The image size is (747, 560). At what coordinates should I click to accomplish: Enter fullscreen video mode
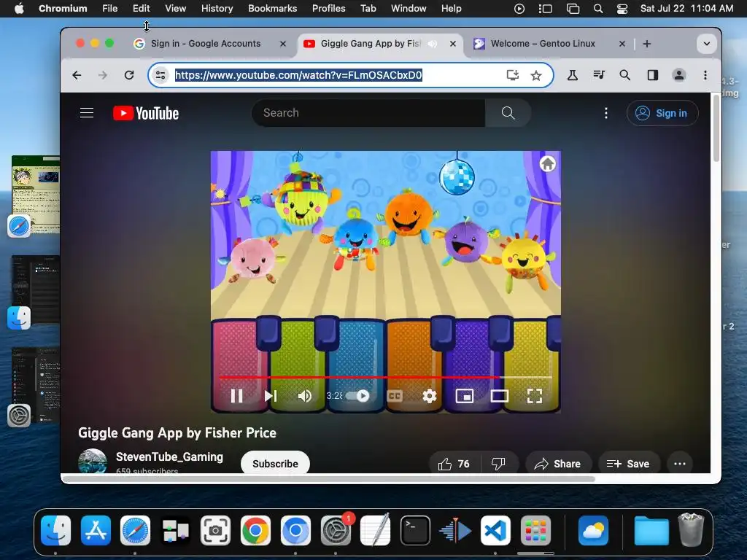tap(535, 396)
